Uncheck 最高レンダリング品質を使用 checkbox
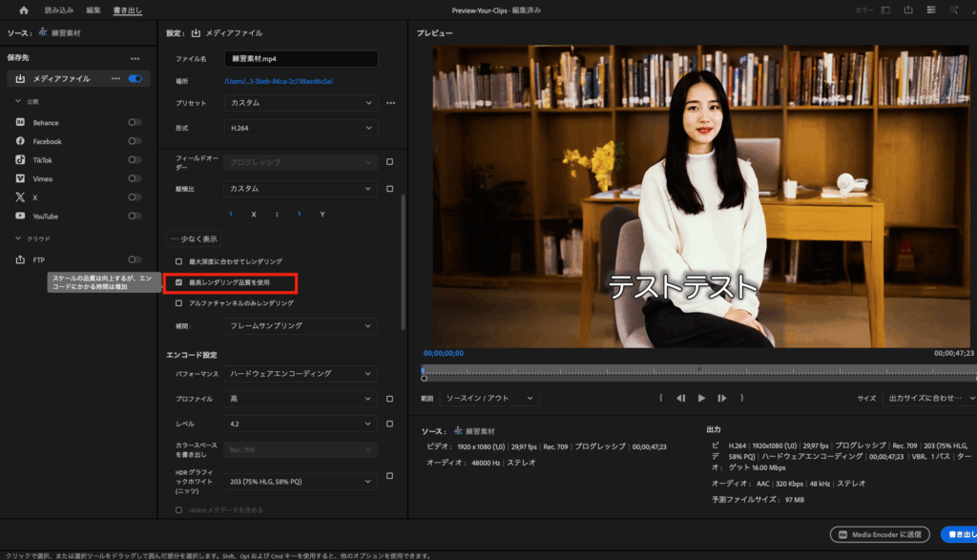This screenshot has width=977, height=560. (x=178, y=282)
